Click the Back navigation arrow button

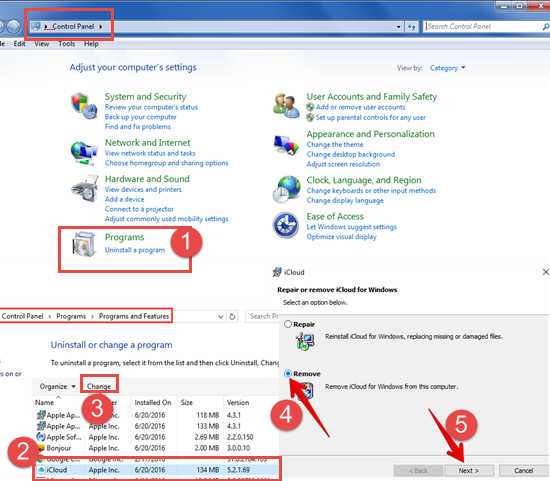1,27
